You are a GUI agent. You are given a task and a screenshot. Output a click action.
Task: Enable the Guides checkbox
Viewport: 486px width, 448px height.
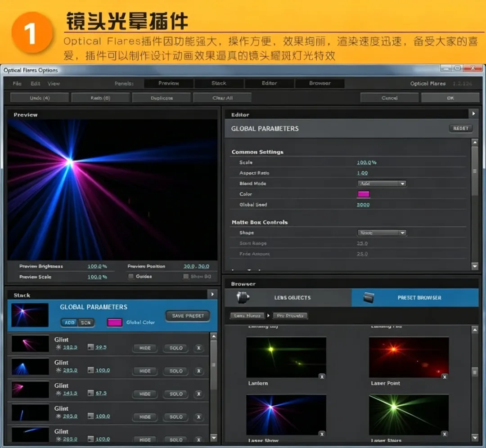131,276
